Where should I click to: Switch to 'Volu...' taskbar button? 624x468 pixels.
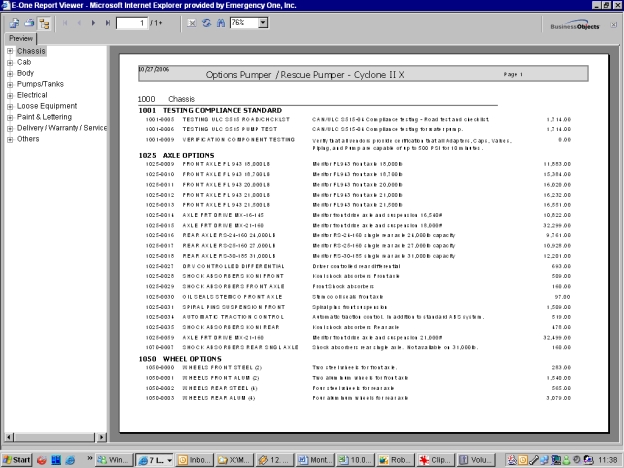tap(476, 460)
